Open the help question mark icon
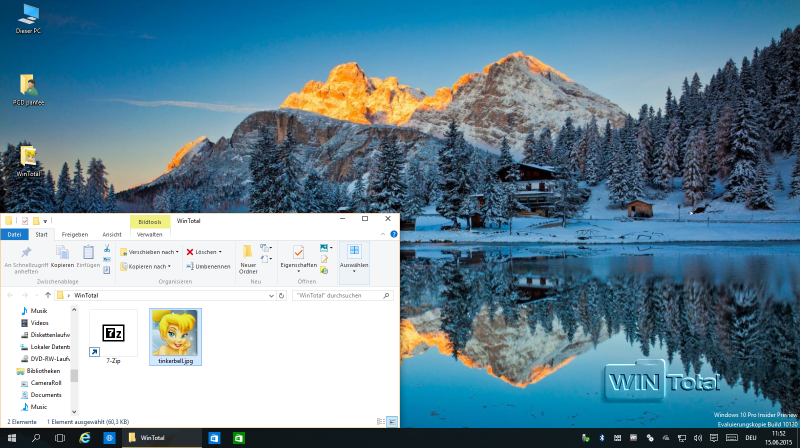The width and height of the screenshot is (800, 448). point(394,234)
